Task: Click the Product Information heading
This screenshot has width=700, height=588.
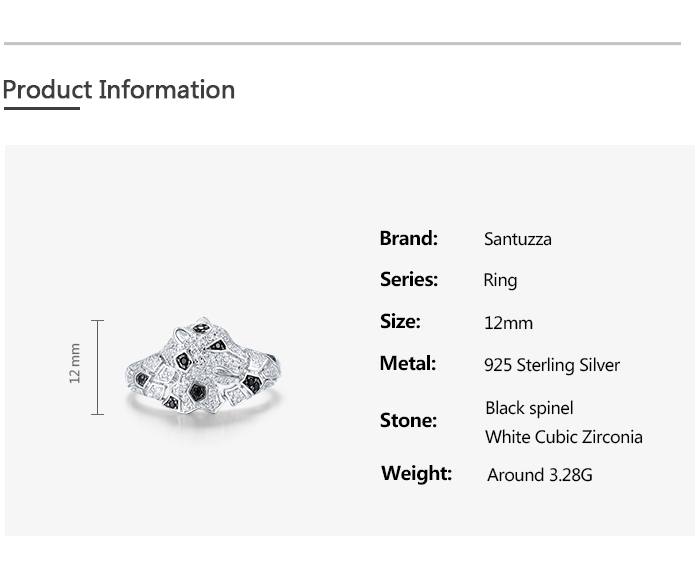Action: [x=118, y=89]
